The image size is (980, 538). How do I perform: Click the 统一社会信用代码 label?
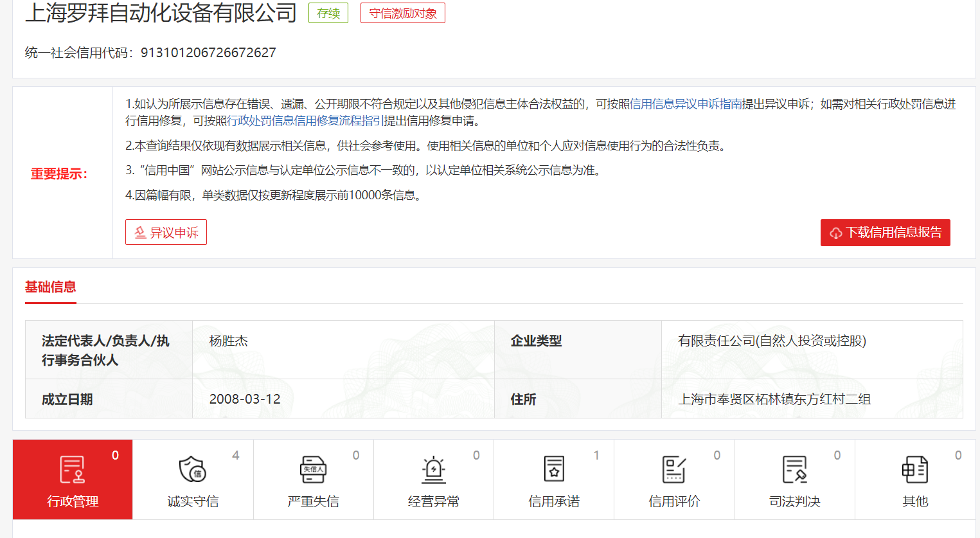(79, 53)
